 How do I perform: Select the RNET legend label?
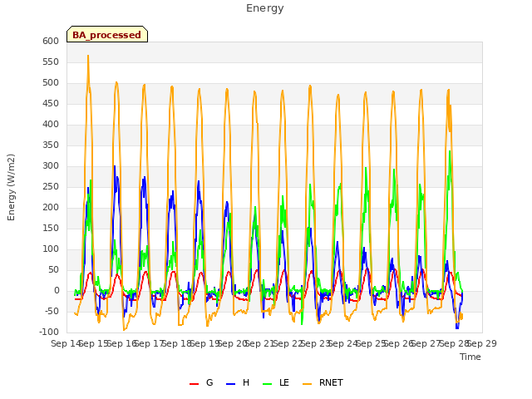click(x=331, y=382)
